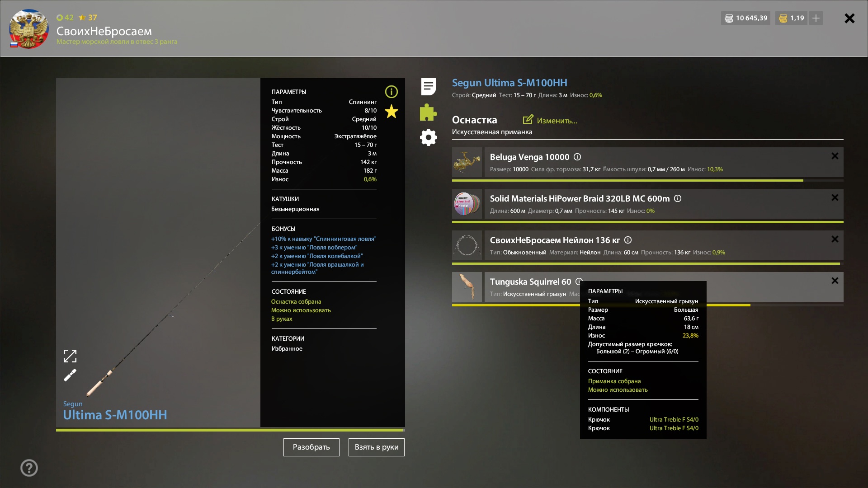868x488 pixels.
Task: Click the nylon leader thumbnail
Action: 467,245
